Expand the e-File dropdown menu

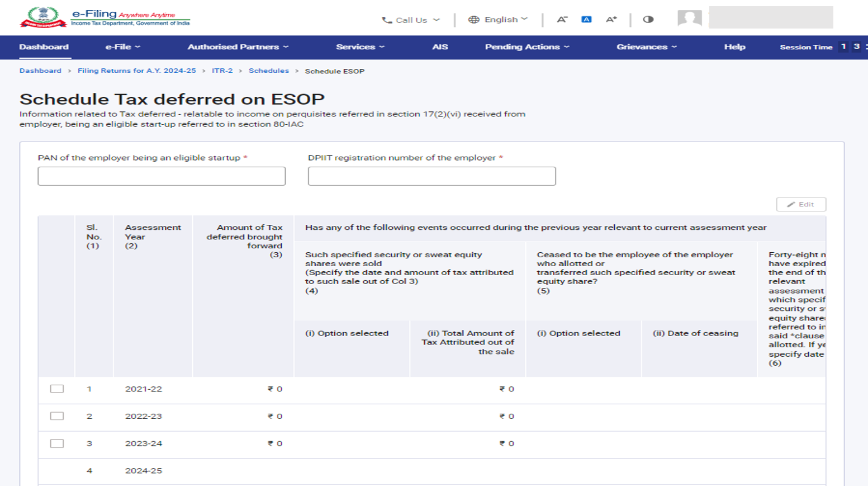point(122,47)
